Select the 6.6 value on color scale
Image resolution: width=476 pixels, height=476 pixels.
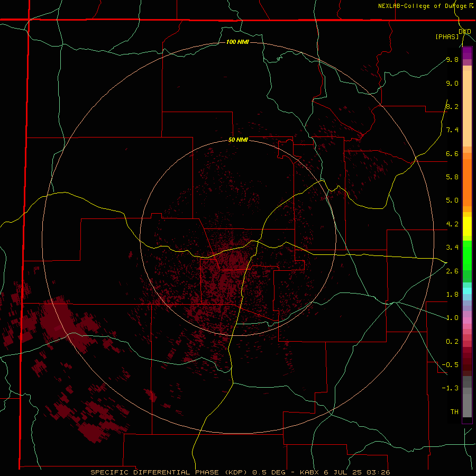click(452, 153)
